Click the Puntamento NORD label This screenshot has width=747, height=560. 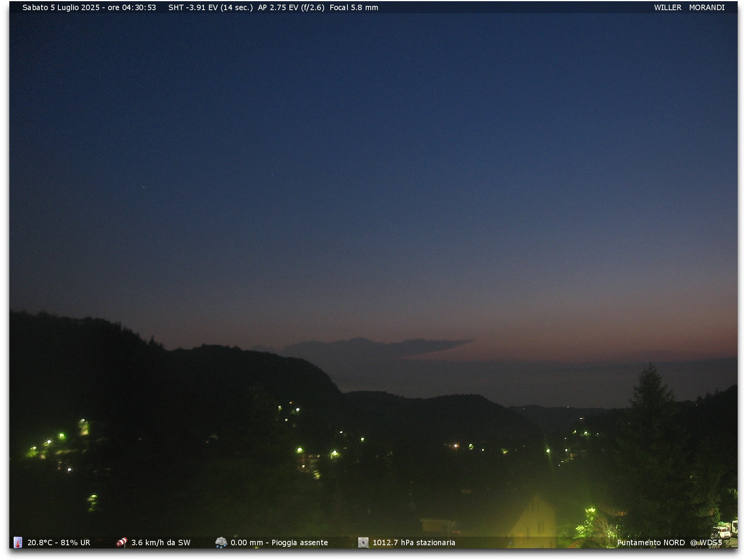pyautogui.click(x=651, y=542)
